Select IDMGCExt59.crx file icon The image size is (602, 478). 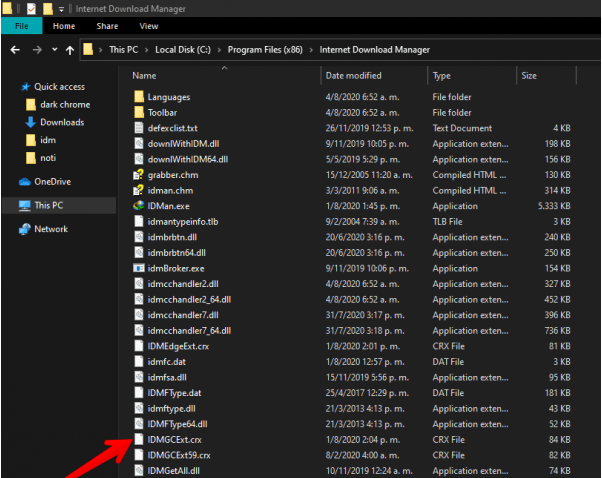(139, 455)
